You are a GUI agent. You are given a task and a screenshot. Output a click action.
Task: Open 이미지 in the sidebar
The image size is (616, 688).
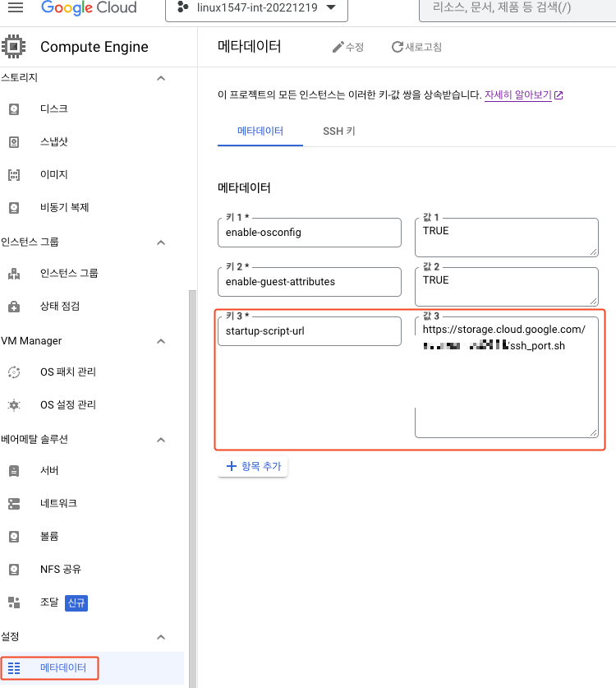tap(54, 174)
